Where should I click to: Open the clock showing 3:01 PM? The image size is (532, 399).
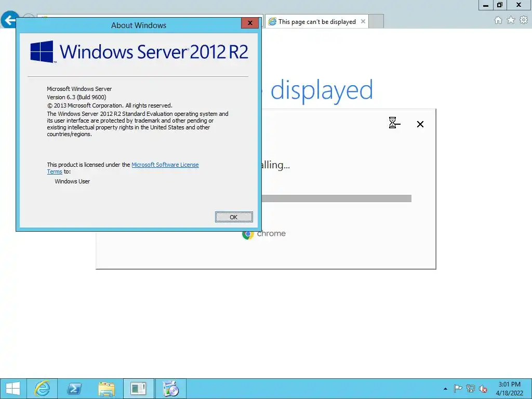pyautogui.click(x=509, y=389)
